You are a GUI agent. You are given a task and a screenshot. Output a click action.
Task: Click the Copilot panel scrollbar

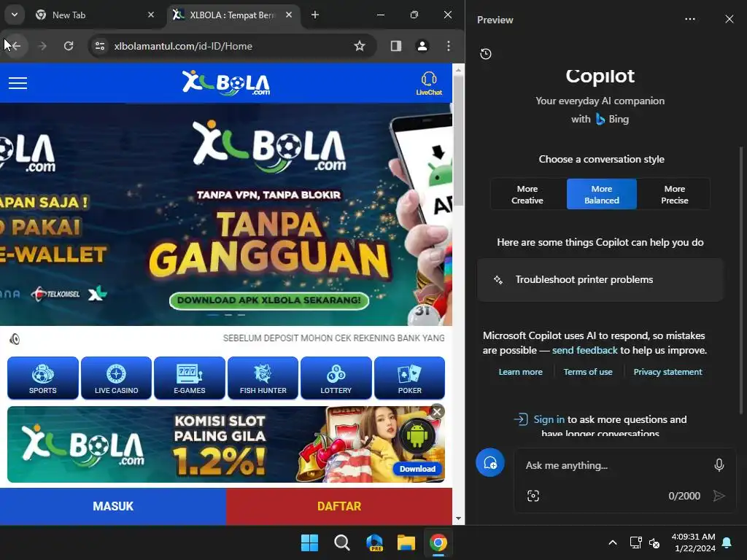point(741,281)
